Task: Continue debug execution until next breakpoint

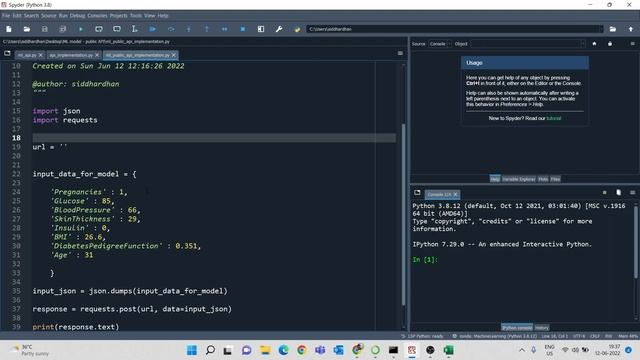Action: point(224,29)
